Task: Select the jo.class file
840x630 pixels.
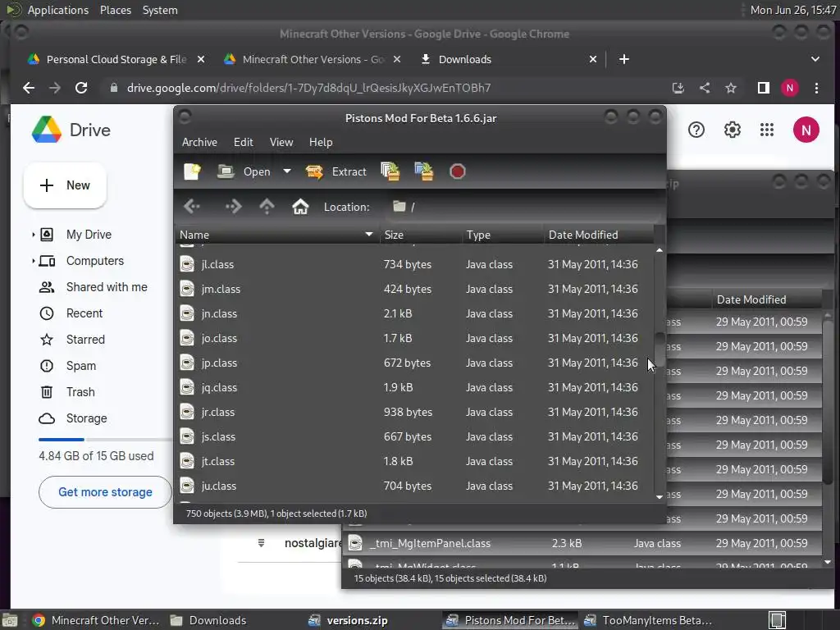Action: pos(414,338)
